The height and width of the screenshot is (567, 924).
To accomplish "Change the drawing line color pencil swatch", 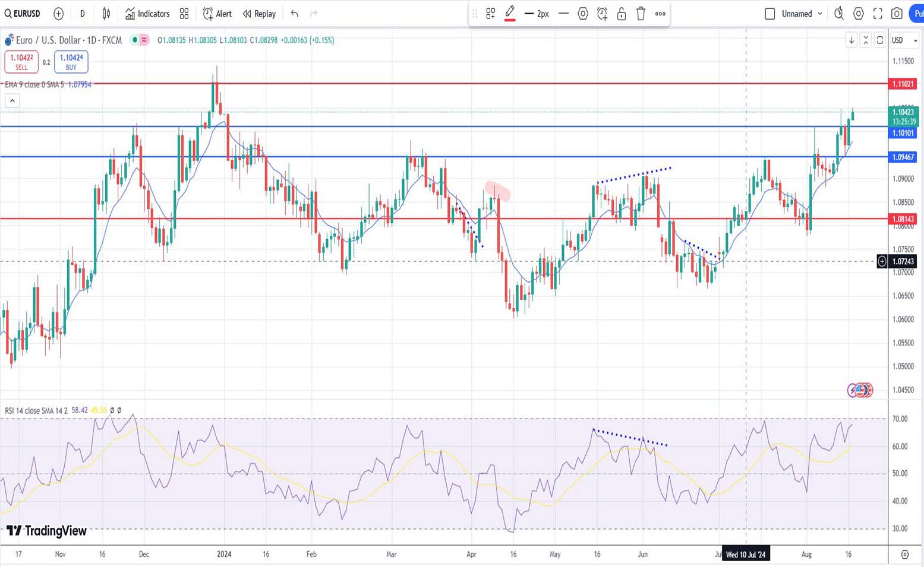I will (510, 14).
